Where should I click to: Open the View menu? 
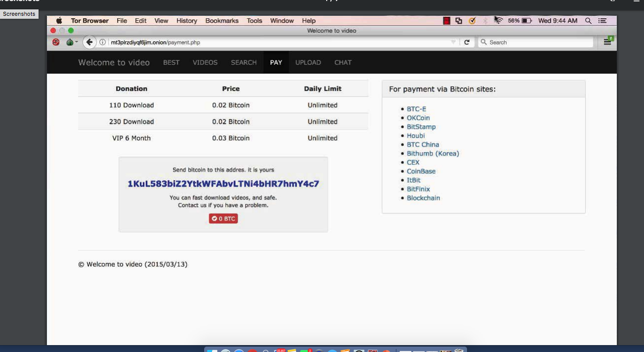click(161, 21)
